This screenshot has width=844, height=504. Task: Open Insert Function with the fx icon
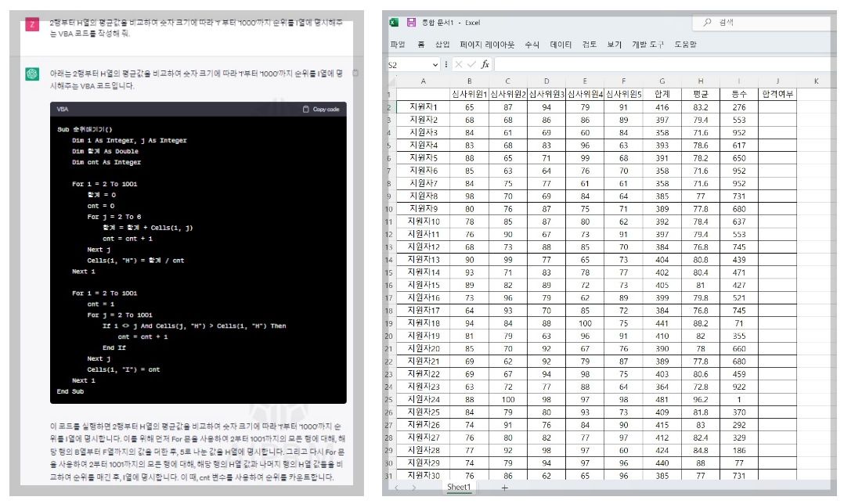click(x=485, y=64)
